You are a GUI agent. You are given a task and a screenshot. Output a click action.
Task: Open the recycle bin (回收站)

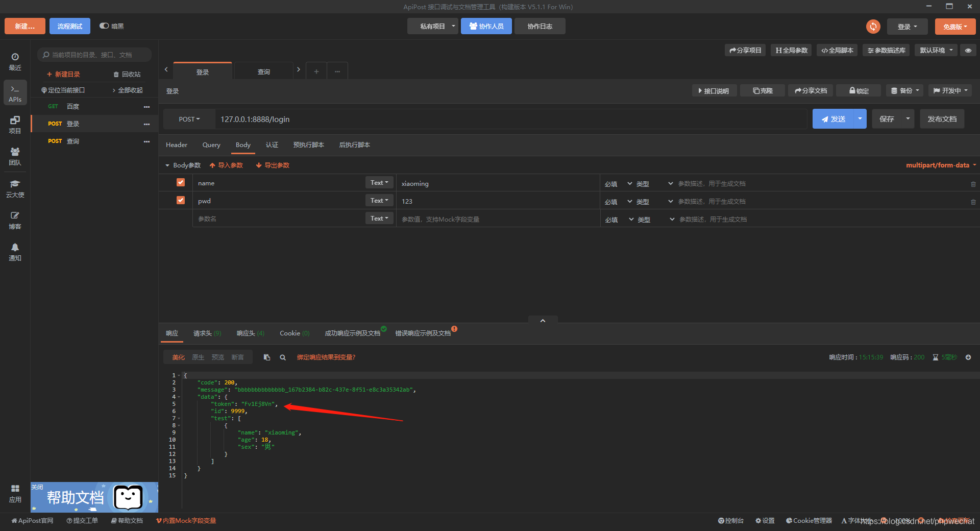coord(127,75)
